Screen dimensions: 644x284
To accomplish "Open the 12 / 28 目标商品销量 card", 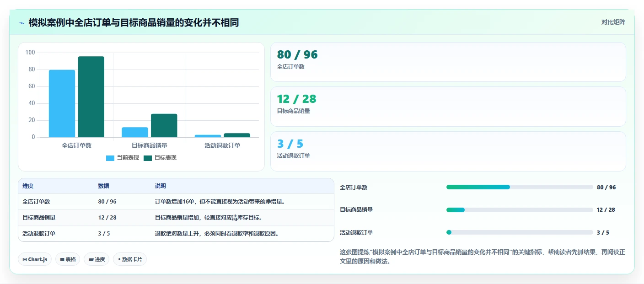I will tap(448, 107).
